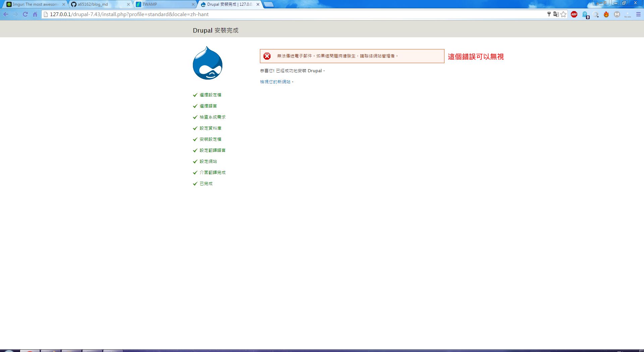Viewport: 644px width, 352px height.
Task: Minimize the browser window
Action: click(615, 3)
